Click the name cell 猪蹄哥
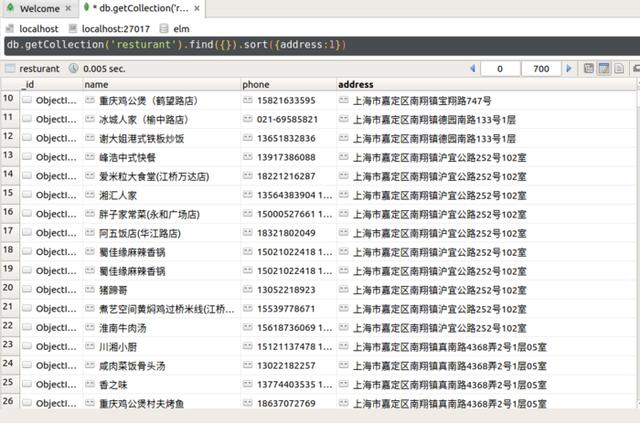640x423 pixels. [162, 290]
